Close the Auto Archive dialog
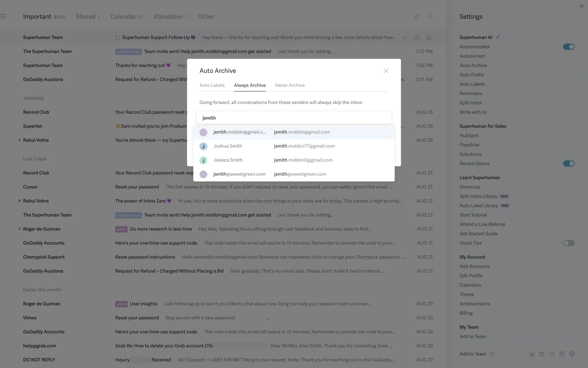This screenshot has width=588, height=368. (x=386, y=71)
